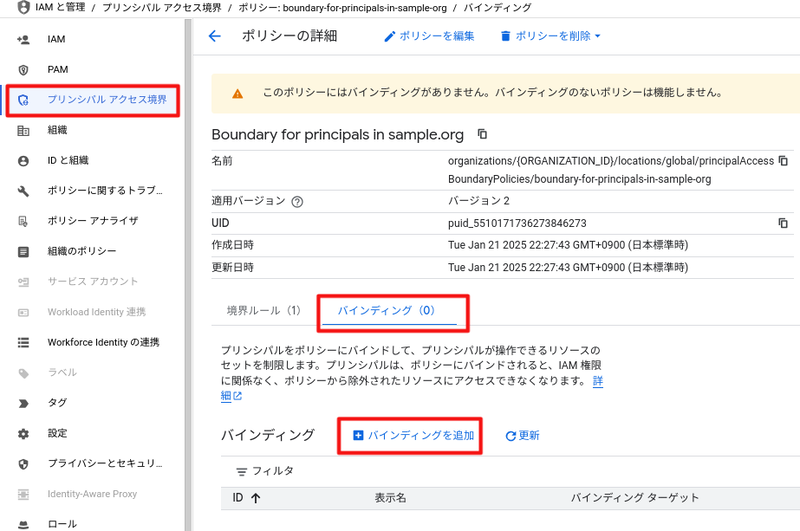Click the 表示名 column header

pos(390,498)
